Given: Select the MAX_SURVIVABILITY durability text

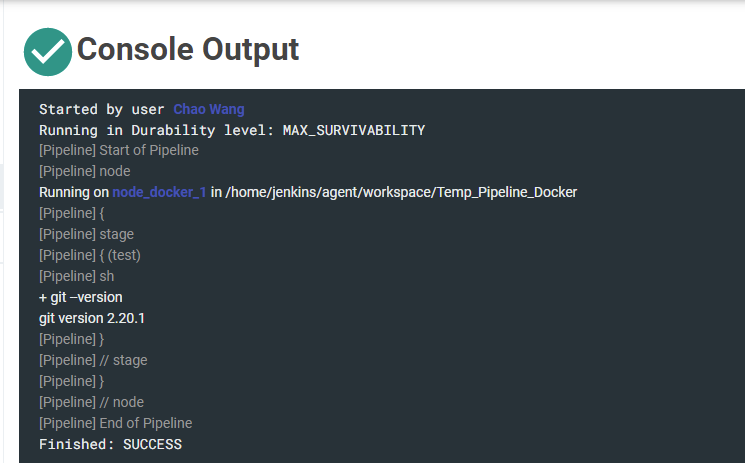Looking at the screenshot, I should tap(354, 130).
